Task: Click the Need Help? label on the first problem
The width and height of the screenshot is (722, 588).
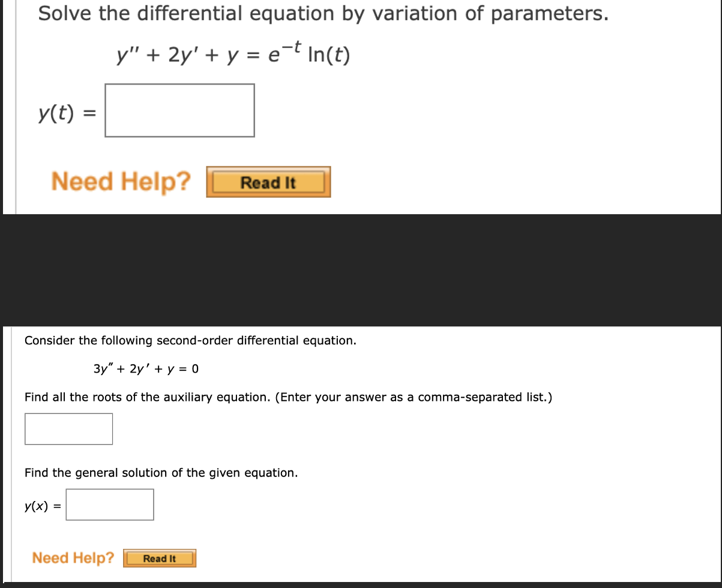Action: 120,181
